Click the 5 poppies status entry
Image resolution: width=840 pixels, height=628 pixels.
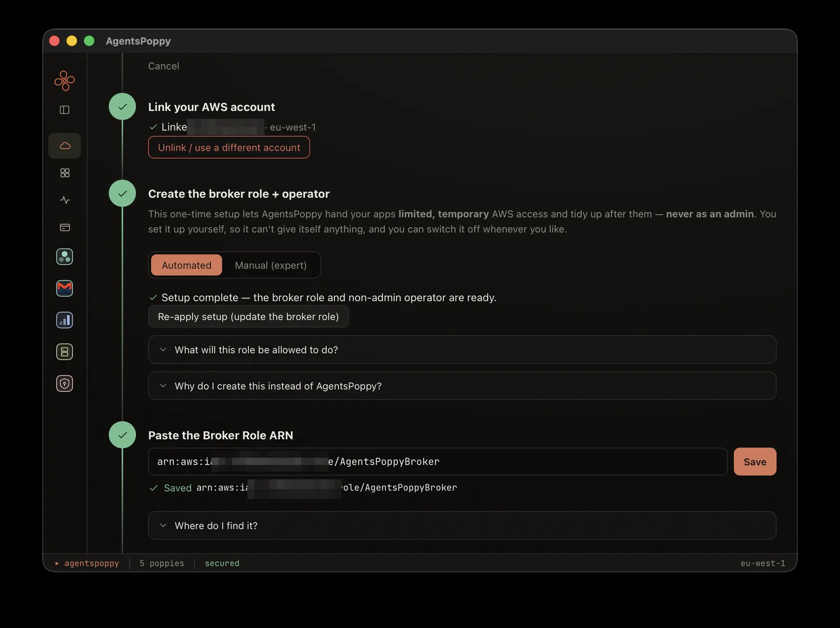coord(162,563)
